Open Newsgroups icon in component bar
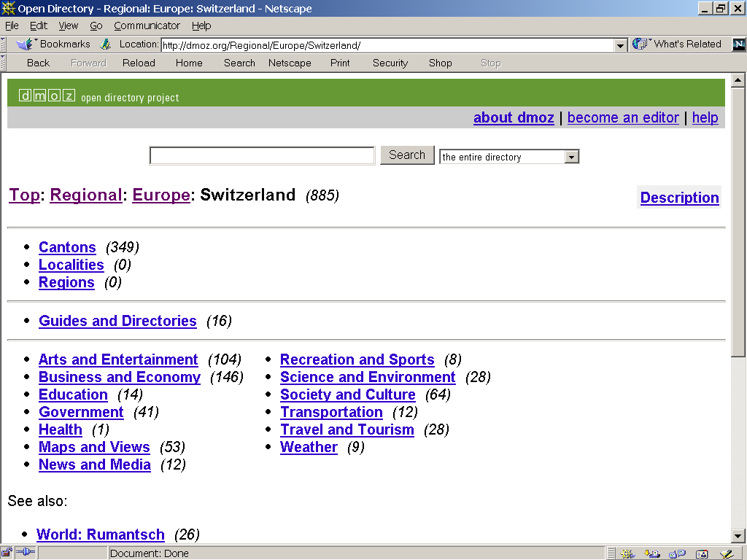 pyautogui.click(x=677, y=553)
